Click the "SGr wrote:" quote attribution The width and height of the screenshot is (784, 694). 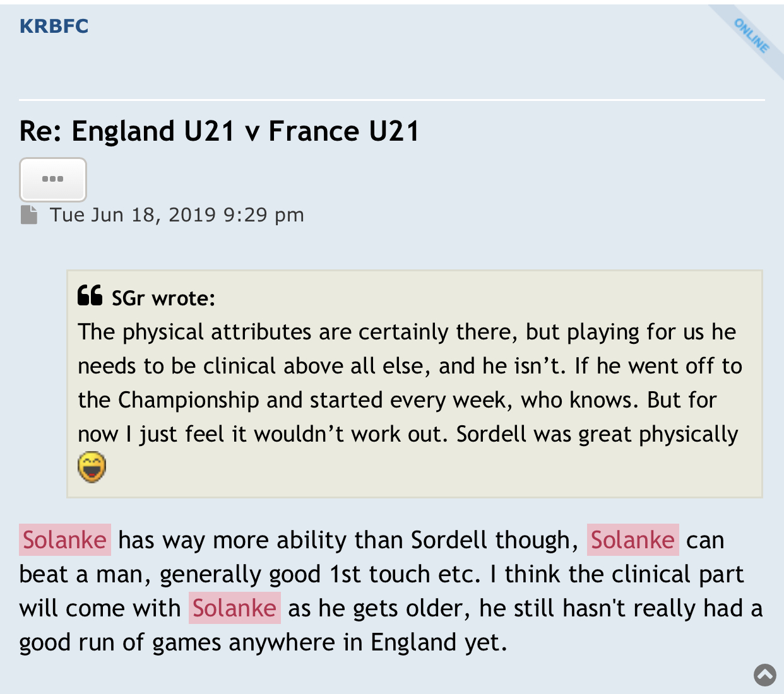pos(163,298)
